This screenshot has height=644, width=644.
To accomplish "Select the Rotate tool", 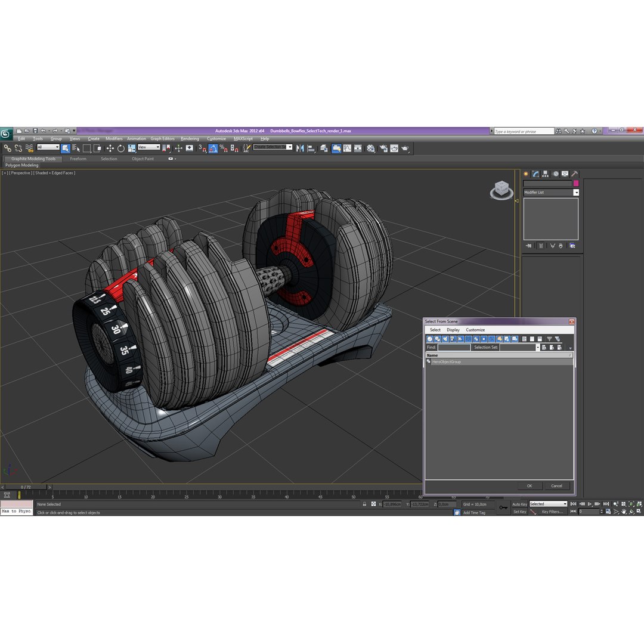I will click(120, 148).
